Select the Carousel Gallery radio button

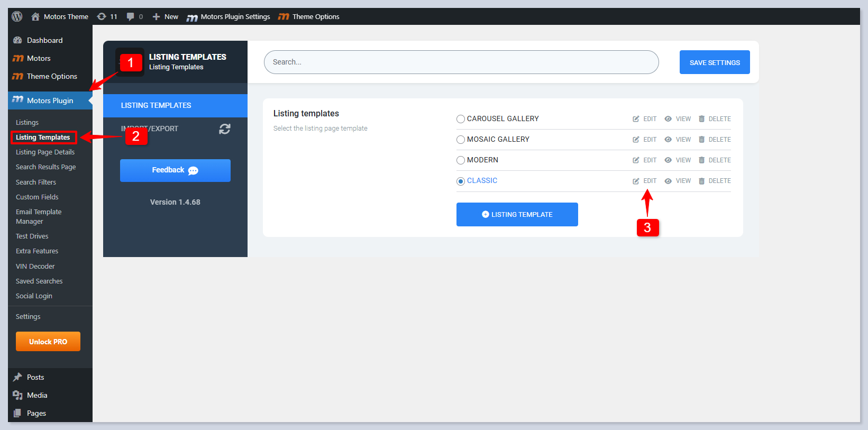coord(461,119)
